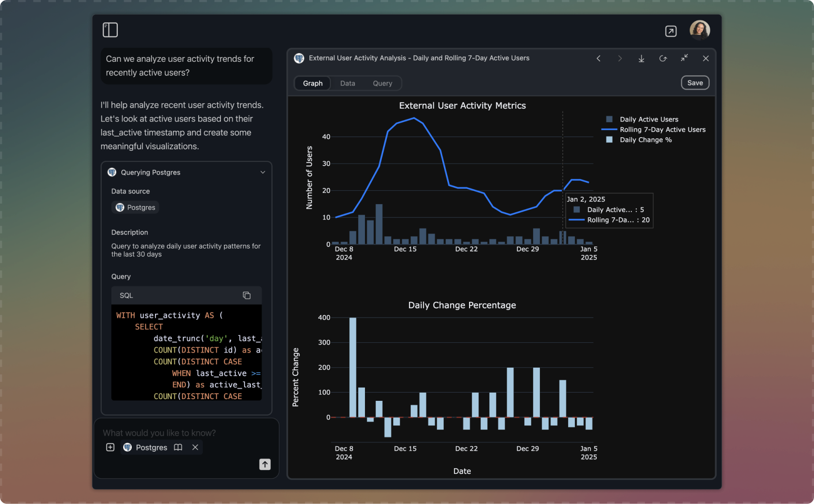814x504 pixels.
Task: Refresh the chart results
Action: (x=663, y=59)
